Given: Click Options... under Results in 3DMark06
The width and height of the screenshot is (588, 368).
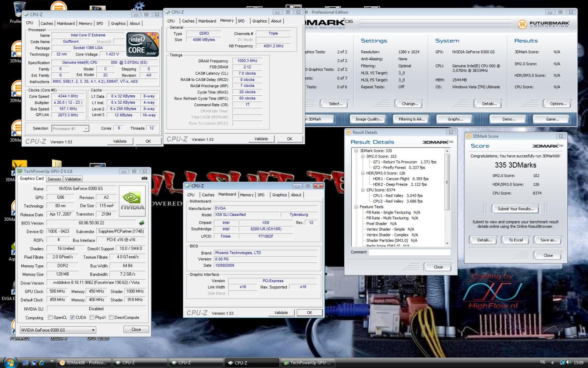Looking at the screenshot, I should 558,104.
